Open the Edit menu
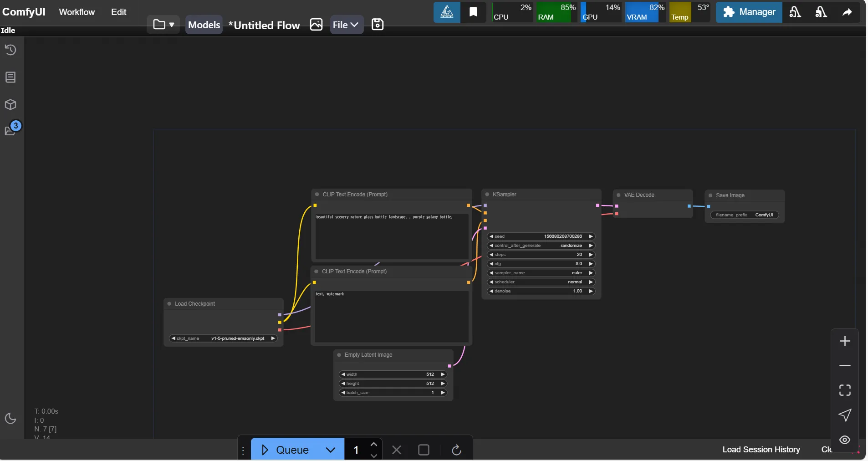The width and height of the screenshot is (868, 461). [x=118, y=12]
